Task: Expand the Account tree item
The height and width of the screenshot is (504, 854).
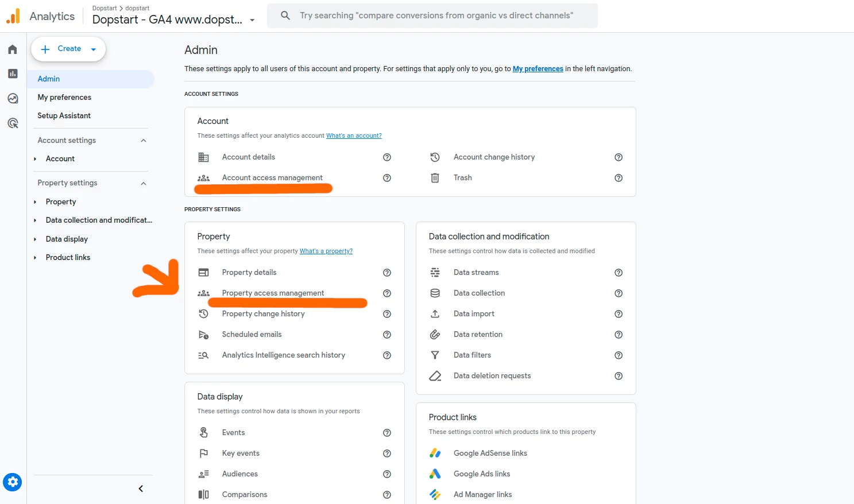Action: (35, 159)
